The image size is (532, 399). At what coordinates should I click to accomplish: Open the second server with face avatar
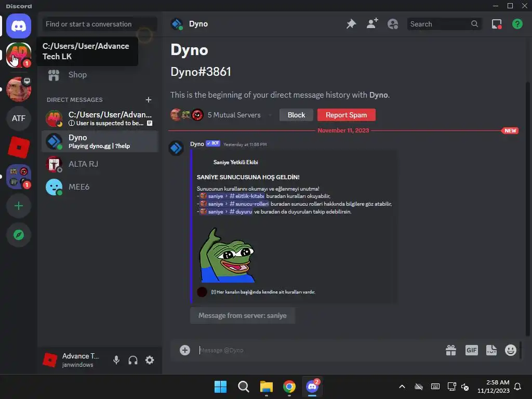point(19,89)
